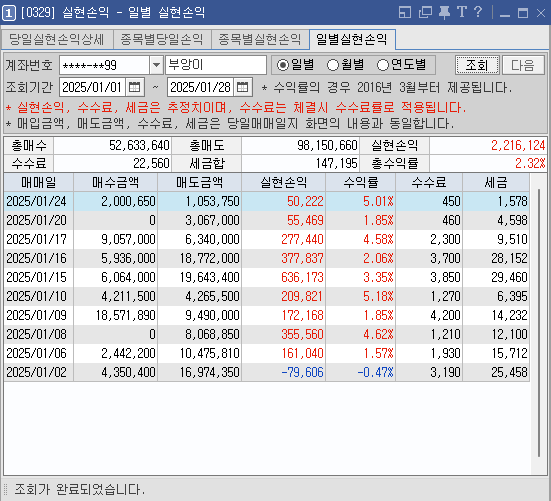
Task: Open the end date calendar picker
Action: click(242, 87)
